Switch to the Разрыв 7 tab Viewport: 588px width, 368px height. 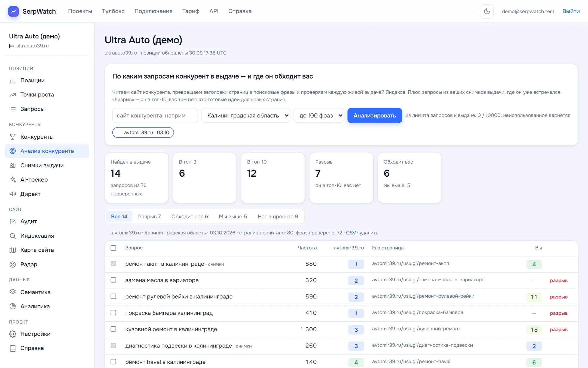[149, 216]
